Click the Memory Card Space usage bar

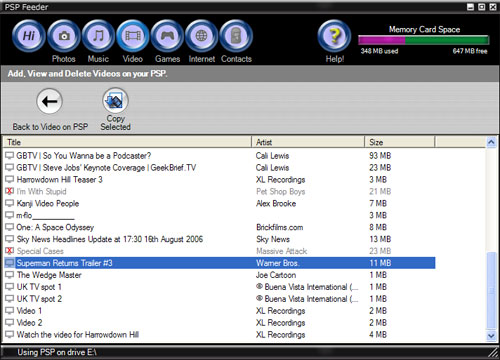click(x=424, y=40)
